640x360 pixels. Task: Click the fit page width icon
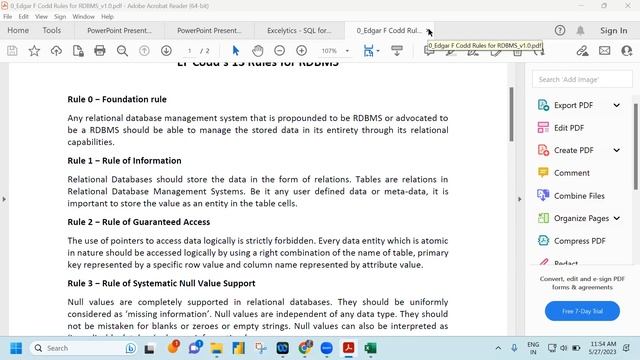tap(369, 51)
